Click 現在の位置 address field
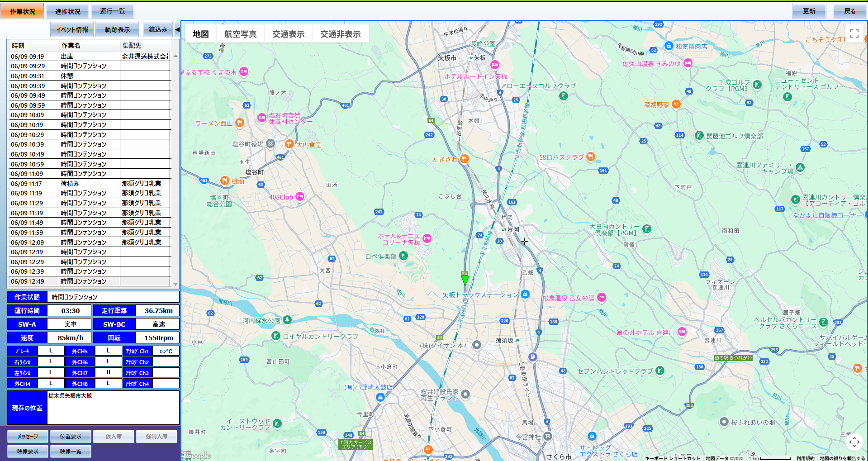868x461 pixels. pyautogui.click(x=113, y=408)
